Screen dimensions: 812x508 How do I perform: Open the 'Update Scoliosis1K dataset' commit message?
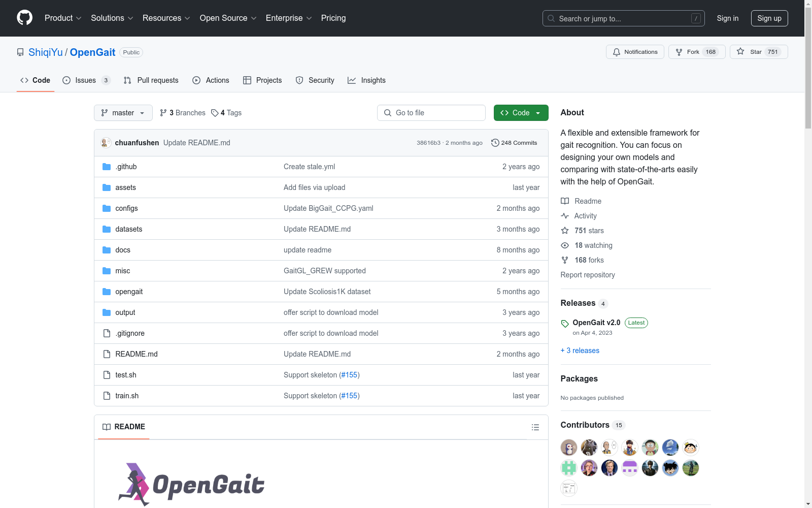click(327, 292)
